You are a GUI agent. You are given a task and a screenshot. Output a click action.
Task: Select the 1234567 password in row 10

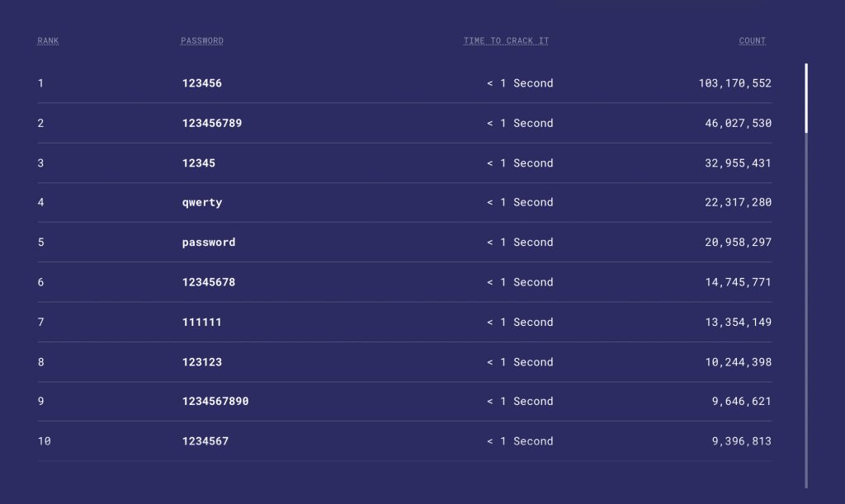click(x=205, y=441)
